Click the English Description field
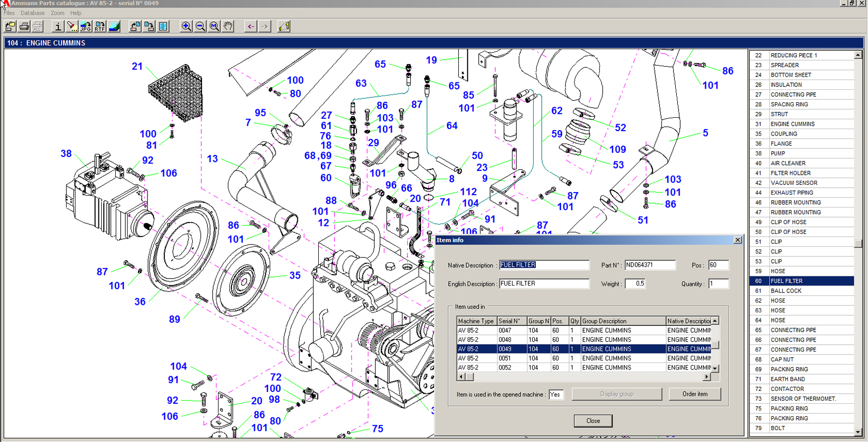The width and height of the screenshot is (868, 442). click(x=544, y=284)
